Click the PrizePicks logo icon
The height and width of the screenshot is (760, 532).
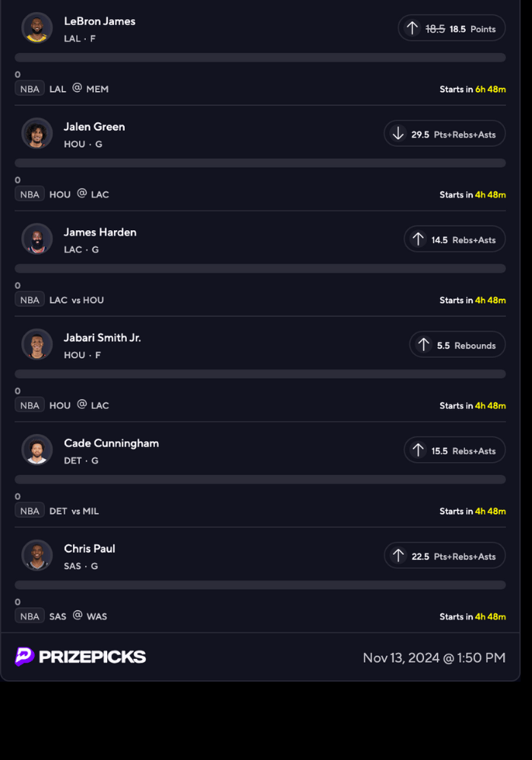click(x=25, y=657)
